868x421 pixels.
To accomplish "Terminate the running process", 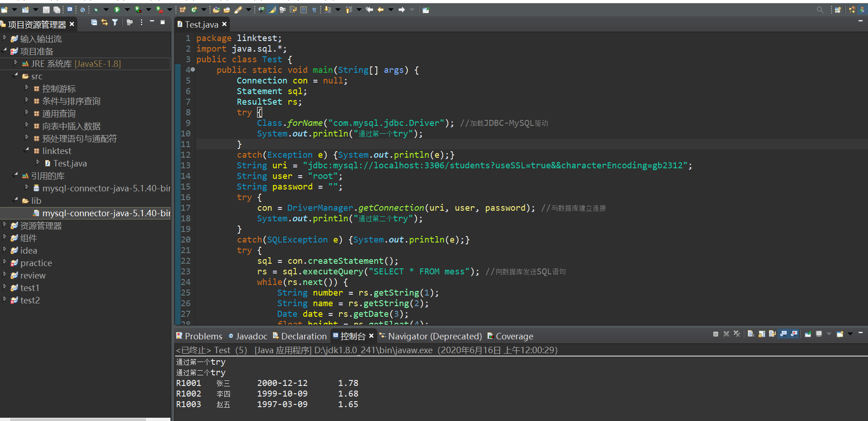I will pyautogui.click(x=716, y=334).
